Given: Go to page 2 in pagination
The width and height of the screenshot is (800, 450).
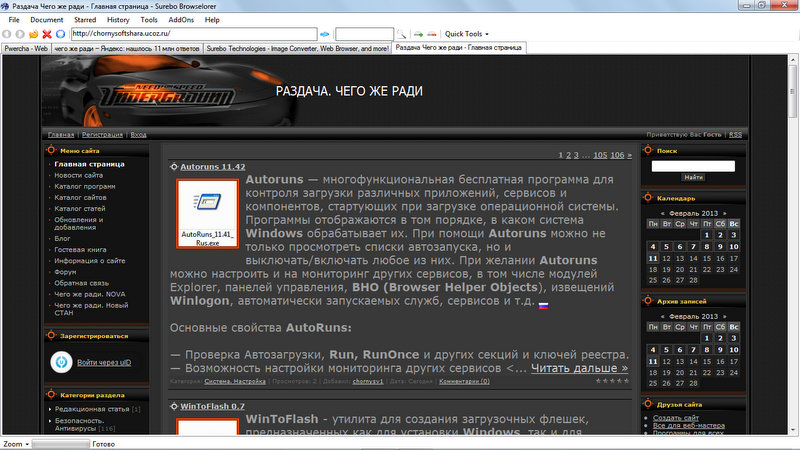Looking at the screenshot, I should [x=568, y=155].
